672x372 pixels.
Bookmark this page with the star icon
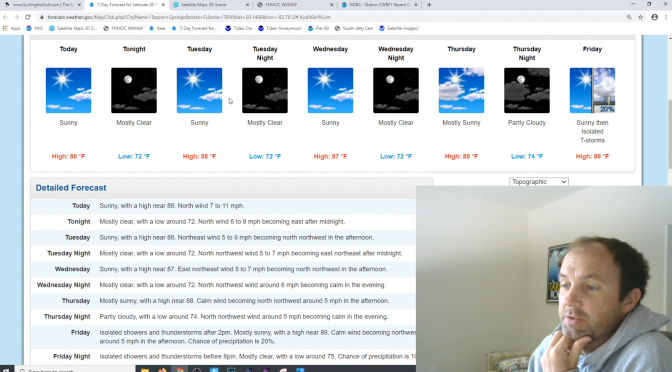coord(641,17)
